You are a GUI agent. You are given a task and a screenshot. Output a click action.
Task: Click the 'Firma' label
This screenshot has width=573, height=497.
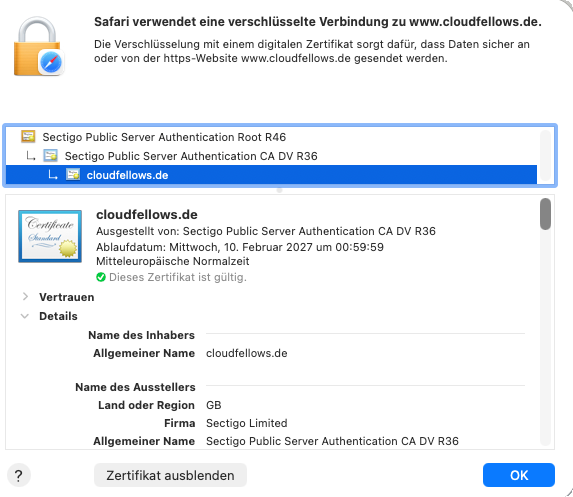click(x=179, y=423)
